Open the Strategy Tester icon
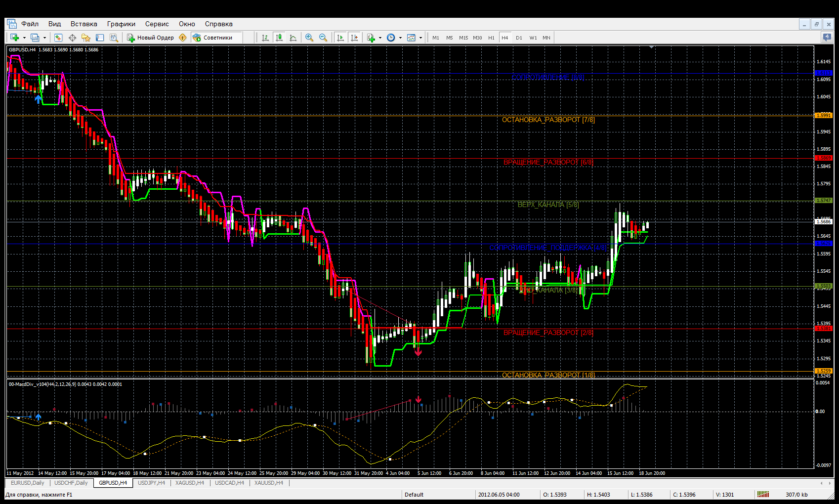Image resolution: width=839 pixels, height=504 pixels. [114, 38]
